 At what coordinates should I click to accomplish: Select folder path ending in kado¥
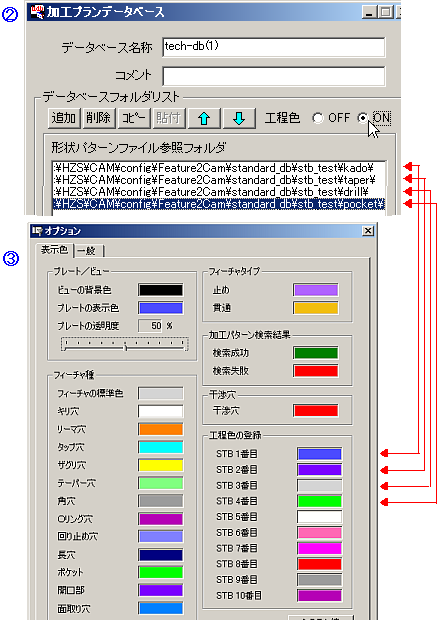click(x=219, y=168)
